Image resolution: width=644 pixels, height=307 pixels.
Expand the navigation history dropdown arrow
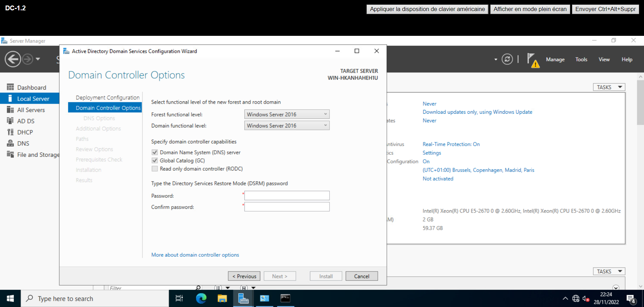pyautogui.click(x=38, y=59)
